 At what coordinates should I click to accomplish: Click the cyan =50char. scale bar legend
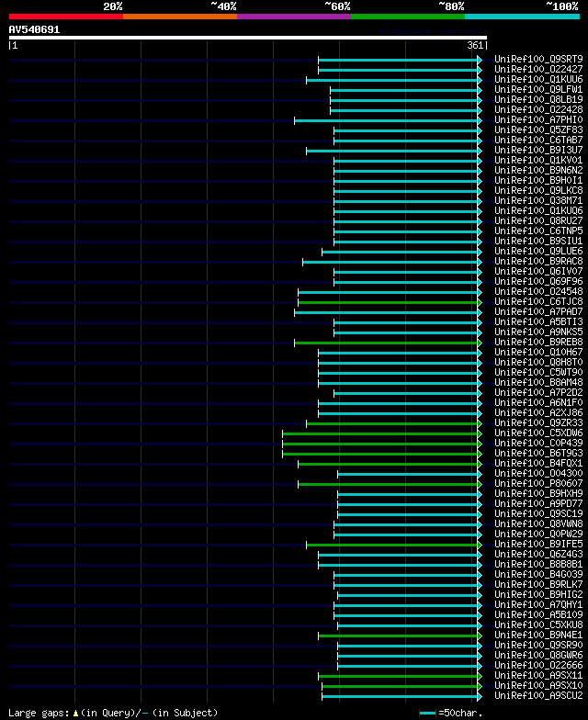pos(428,713)
